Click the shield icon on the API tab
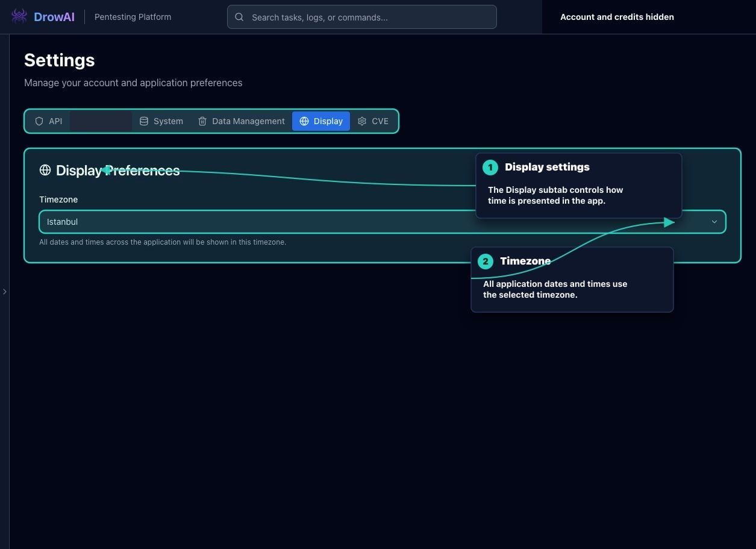This screenshot has height=549, width=756. point(39,121)
